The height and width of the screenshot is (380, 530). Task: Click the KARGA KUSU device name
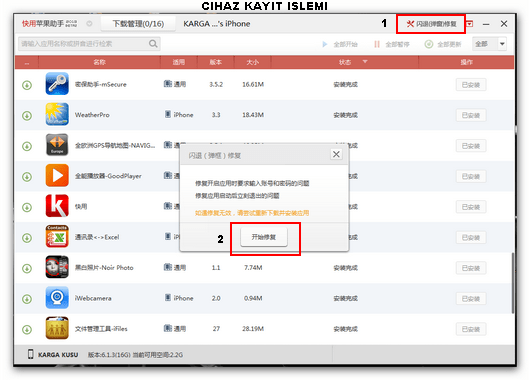[x=58, y=355]
